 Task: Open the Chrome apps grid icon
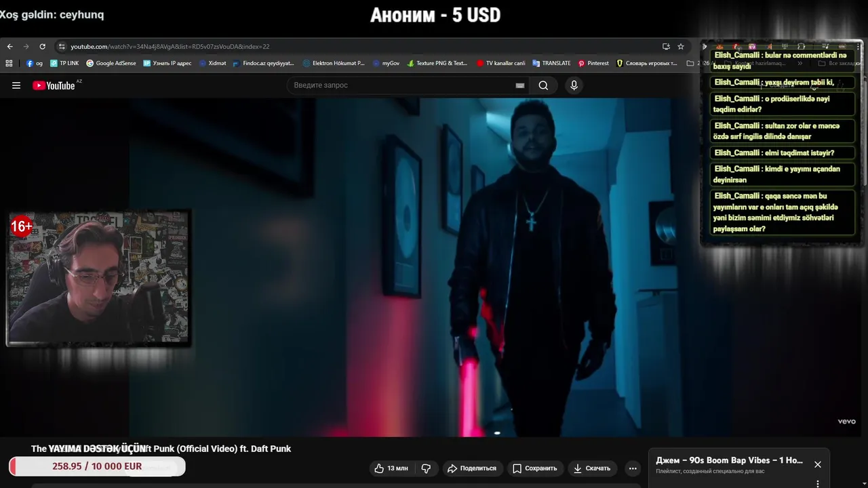pyautogui.click(x=9, y=63)
